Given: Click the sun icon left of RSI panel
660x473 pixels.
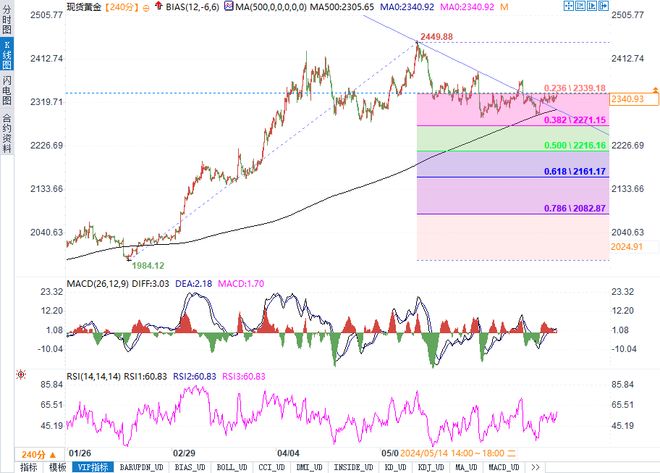Looking at the screenshot, I should (20, 374).
